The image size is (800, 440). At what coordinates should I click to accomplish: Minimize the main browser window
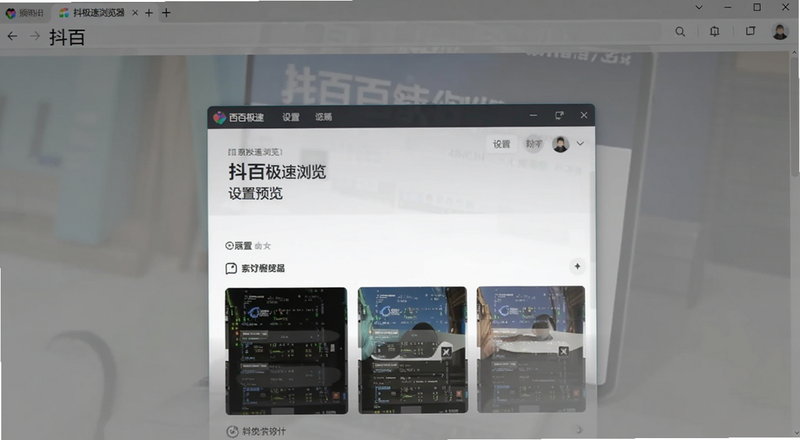728,7
